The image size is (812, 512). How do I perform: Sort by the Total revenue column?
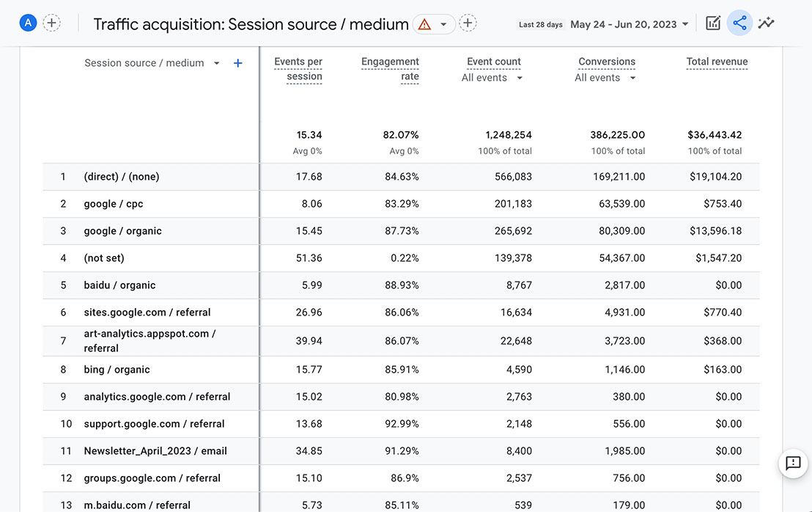tap(717, 62)
